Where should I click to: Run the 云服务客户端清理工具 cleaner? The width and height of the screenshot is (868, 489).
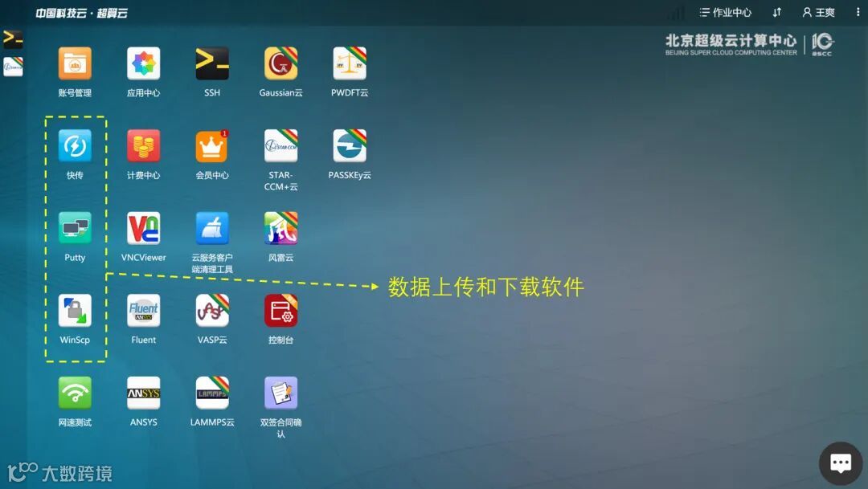(x=212, y=228)
